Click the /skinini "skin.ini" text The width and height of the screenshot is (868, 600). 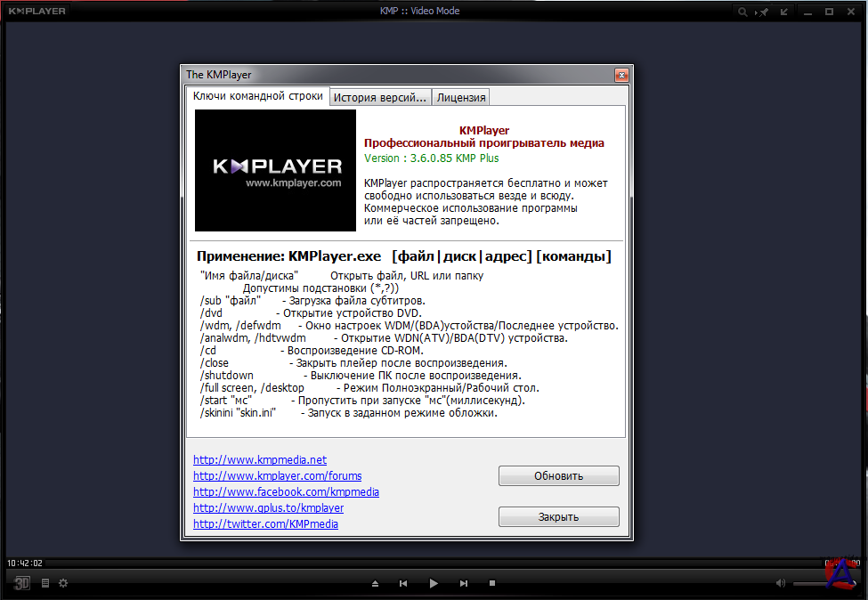click(238, 413)
